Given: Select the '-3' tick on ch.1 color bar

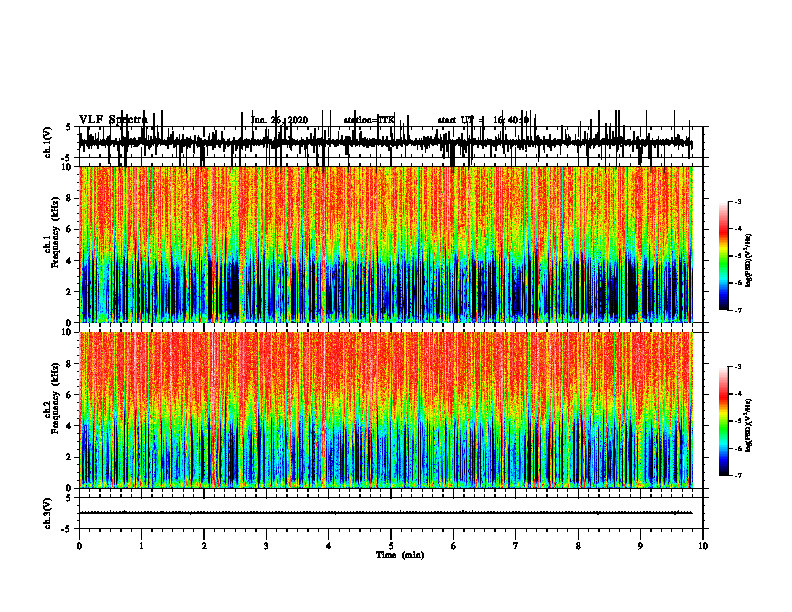Looking at the screenshot, I should (x=738, y=201).
